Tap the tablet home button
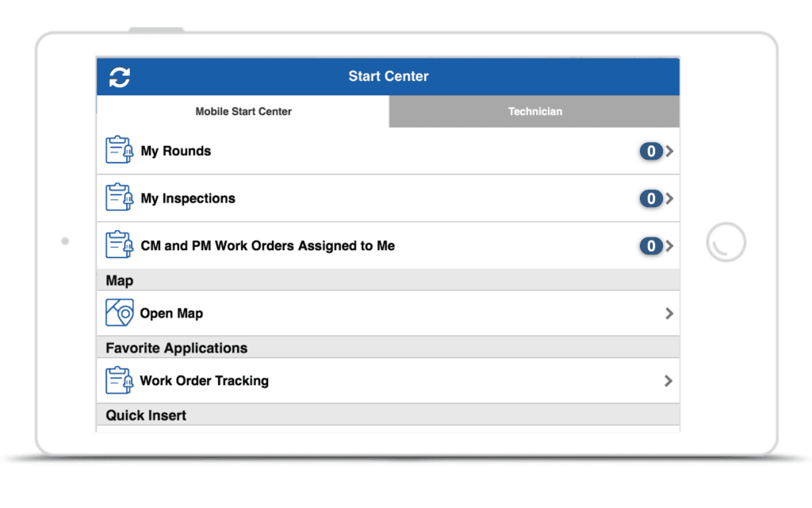Screen dimensions: 812x508 (726, 242)
